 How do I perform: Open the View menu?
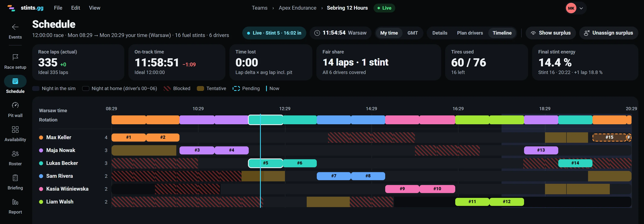(95, 8)
